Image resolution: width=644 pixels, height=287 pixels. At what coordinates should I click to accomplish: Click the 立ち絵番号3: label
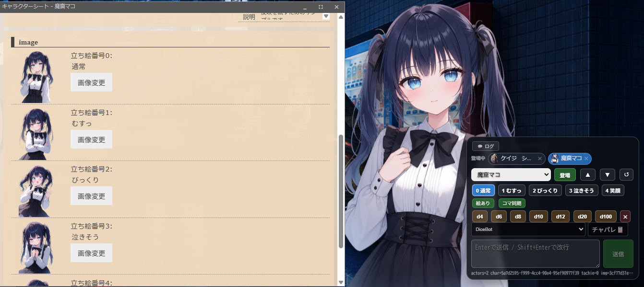[x=91, y=226]
